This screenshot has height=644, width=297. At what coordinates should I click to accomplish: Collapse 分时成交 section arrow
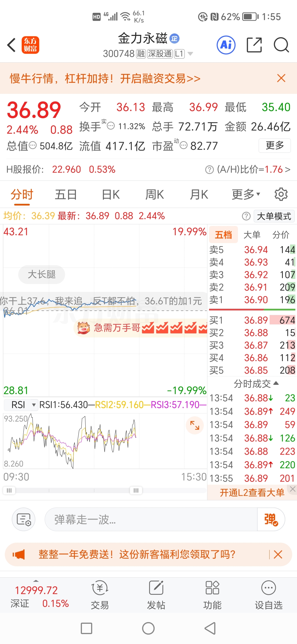(276, 383)
